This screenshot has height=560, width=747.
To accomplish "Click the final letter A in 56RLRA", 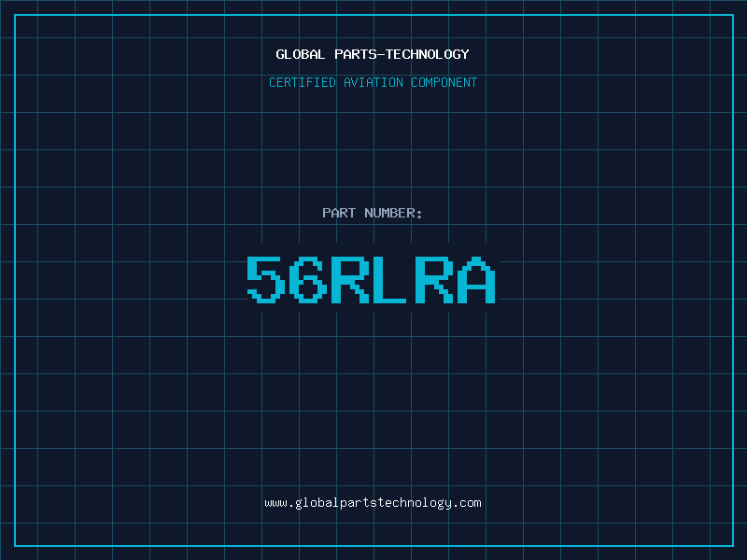I will click(x=475, y=279).
